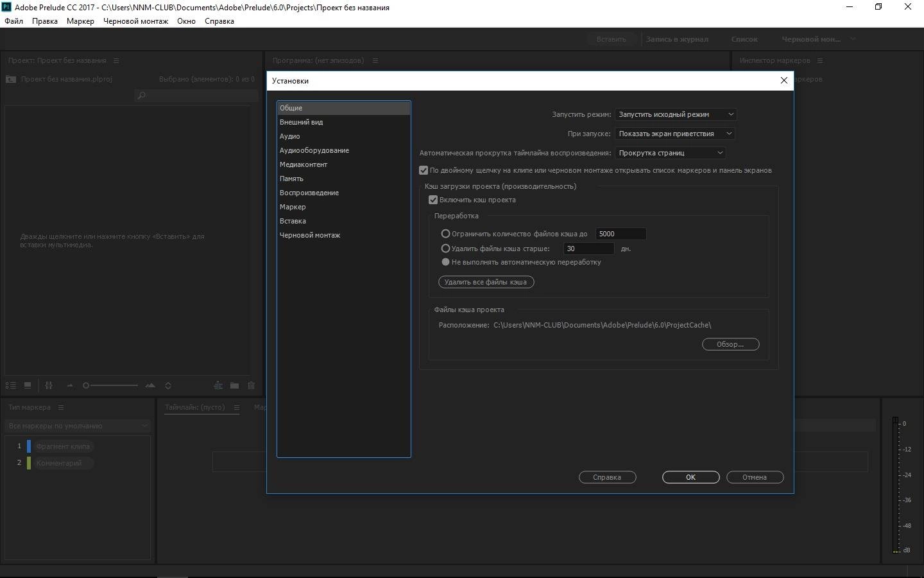Click the cache file limit field showing 5000
The height and width of the screenshot is (578, 924).
pos(620,234)
